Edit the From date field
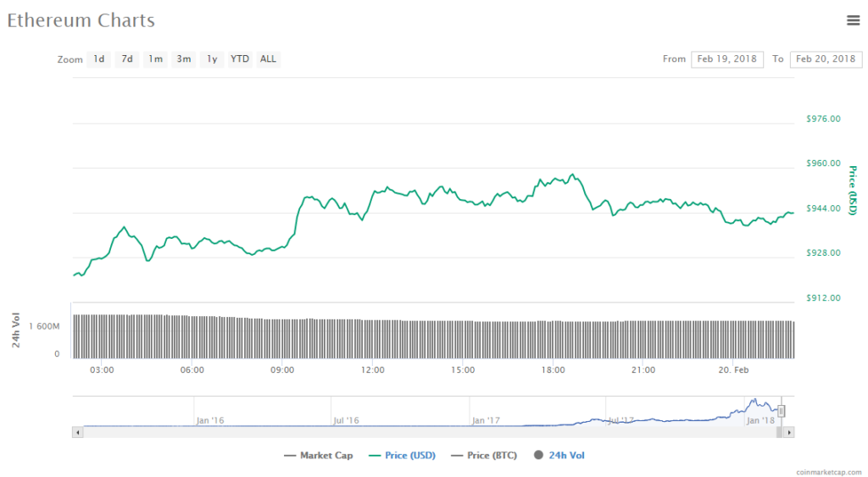 (726, 59)
